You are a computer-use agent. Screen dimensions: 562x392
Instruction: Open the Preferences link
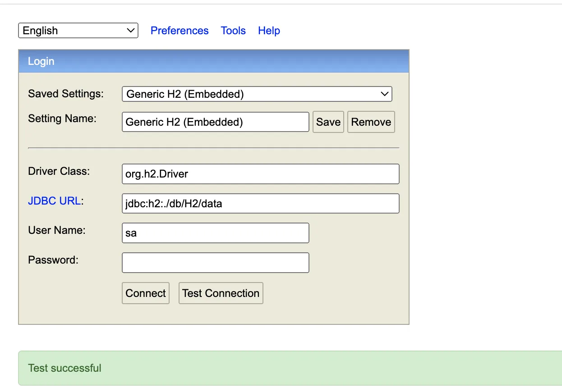click(180, 31)
